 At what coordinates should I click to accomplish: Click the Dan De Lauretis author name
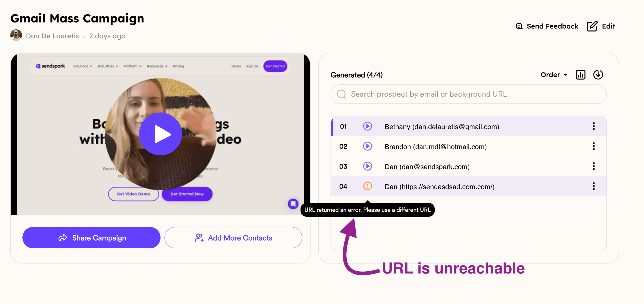click(52, 36)
